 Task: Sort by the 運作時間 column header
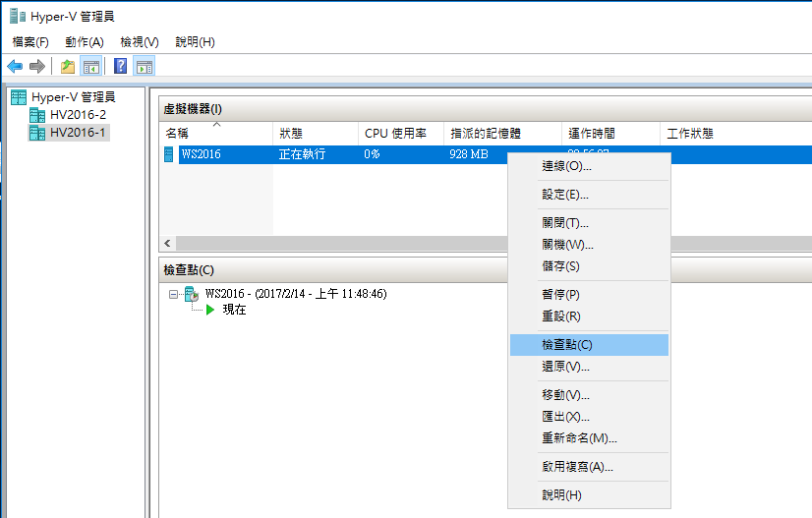[610, 134]
